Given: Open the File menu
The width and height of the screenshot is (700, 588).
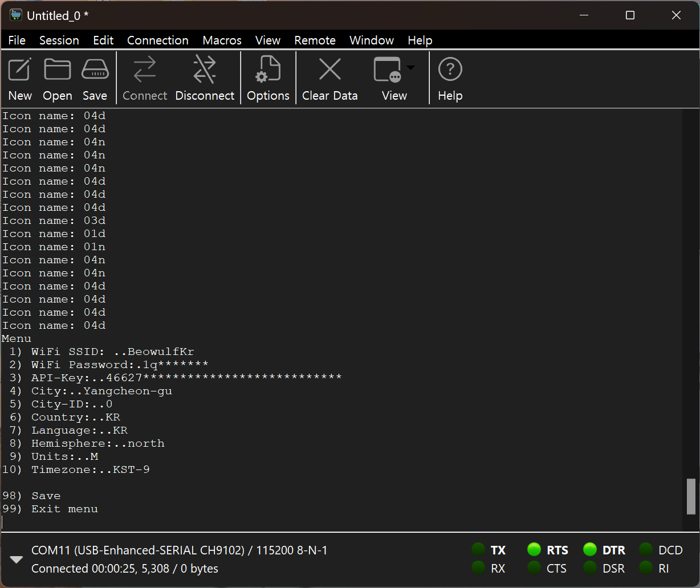Looking at the screenshot, I should click(17, 40).
